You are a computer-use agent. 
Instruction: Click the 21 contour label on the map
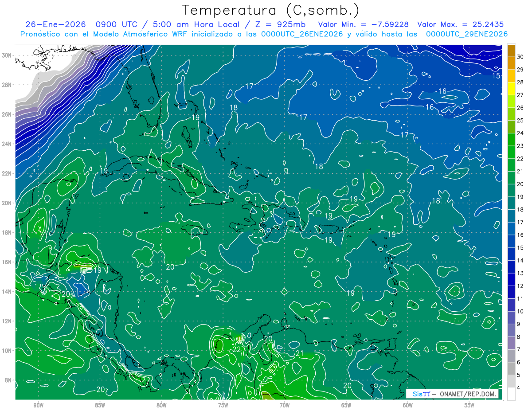point(299,353)
